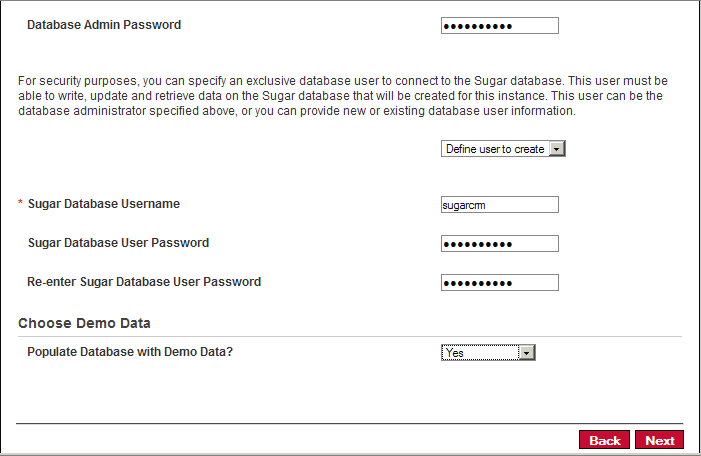Viewport: 701px width, 456px height.
Task: Click the arrow on the demo data combo box
Action: point(527,353)
